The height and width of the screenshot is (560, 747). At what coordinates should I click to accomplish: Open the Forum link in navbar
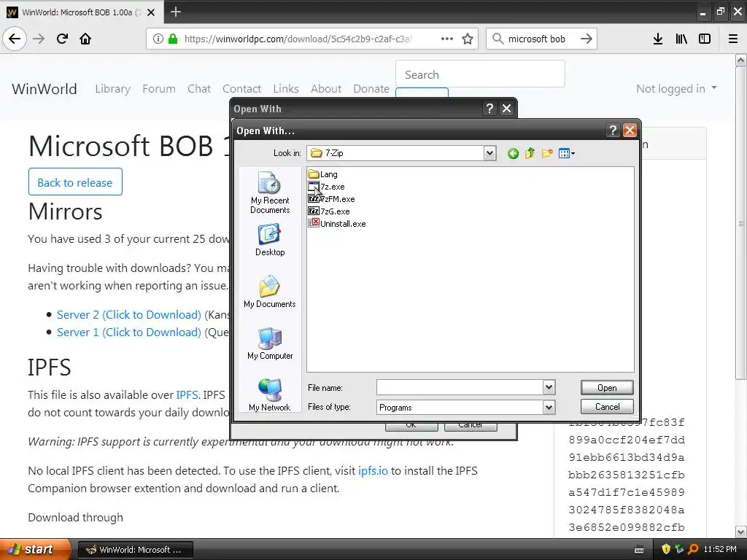(x=158, y=88)
